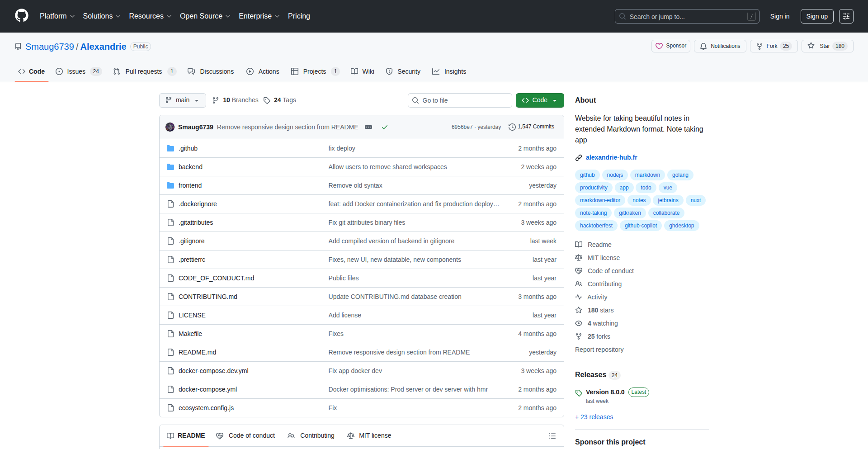Open the Version 8.0.0 release
Image resolution: width=868 pixels, height=449 pixels.
tap(605, 392)
